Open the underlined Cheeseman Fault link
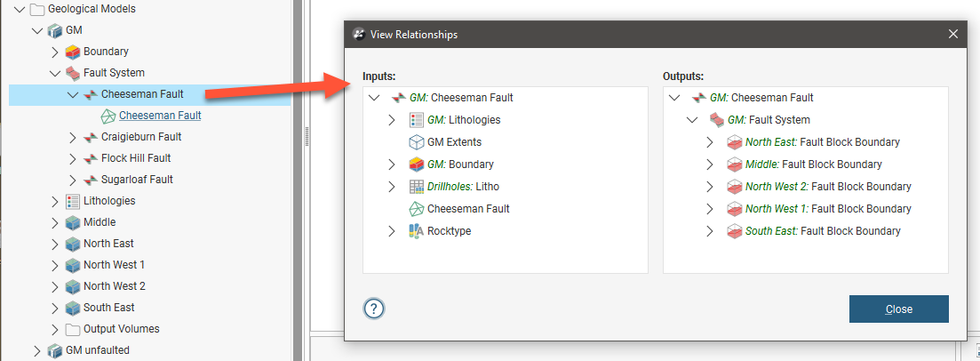Image resolution: width=980 pixels, height=361 pixels. coord(160,116)
